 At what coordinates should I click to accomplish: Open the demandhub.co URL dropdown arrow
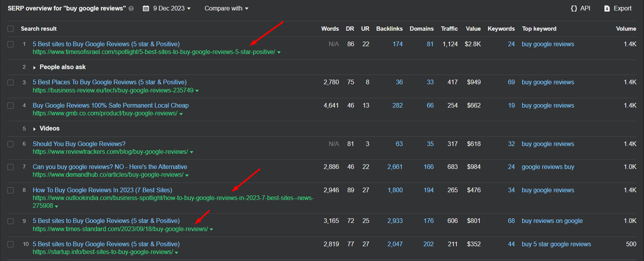click(187, 176)
